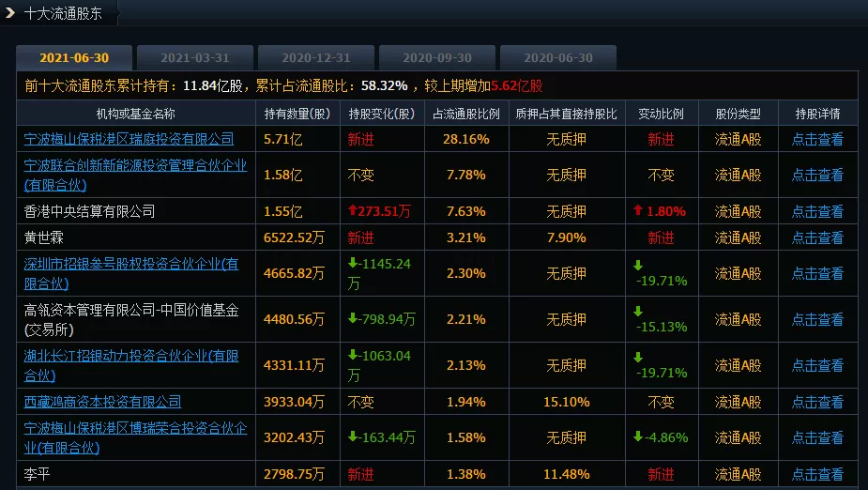Click the arrow icon beside 十大流通股东
This screenshot has width=868, height=490.
point(9,12)
